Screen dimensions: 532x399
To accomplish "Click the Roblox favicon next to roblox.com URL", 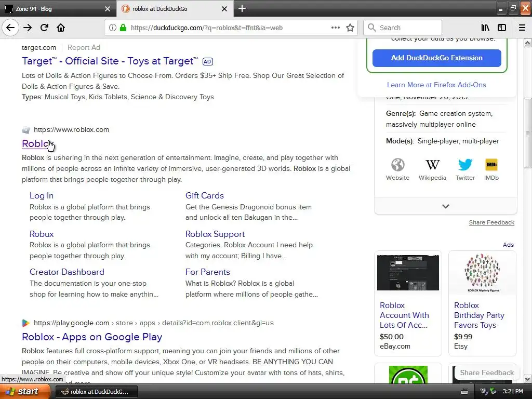I will pyautogui.click(x=26, y=129).
